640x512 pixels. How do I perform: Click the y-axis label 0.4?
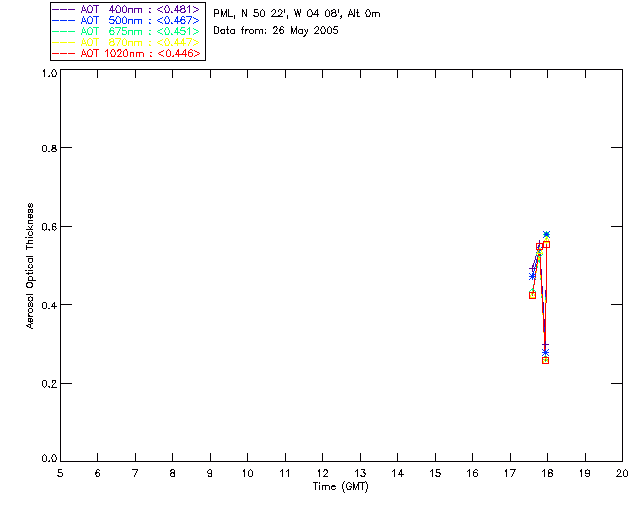coord(49,305)
